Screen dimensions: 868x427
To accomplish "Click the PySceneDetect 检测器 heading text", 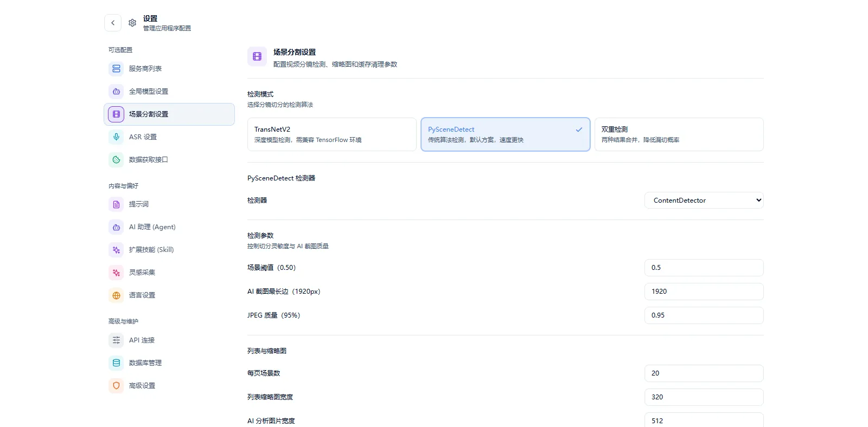I will click(x=281, y=178).
